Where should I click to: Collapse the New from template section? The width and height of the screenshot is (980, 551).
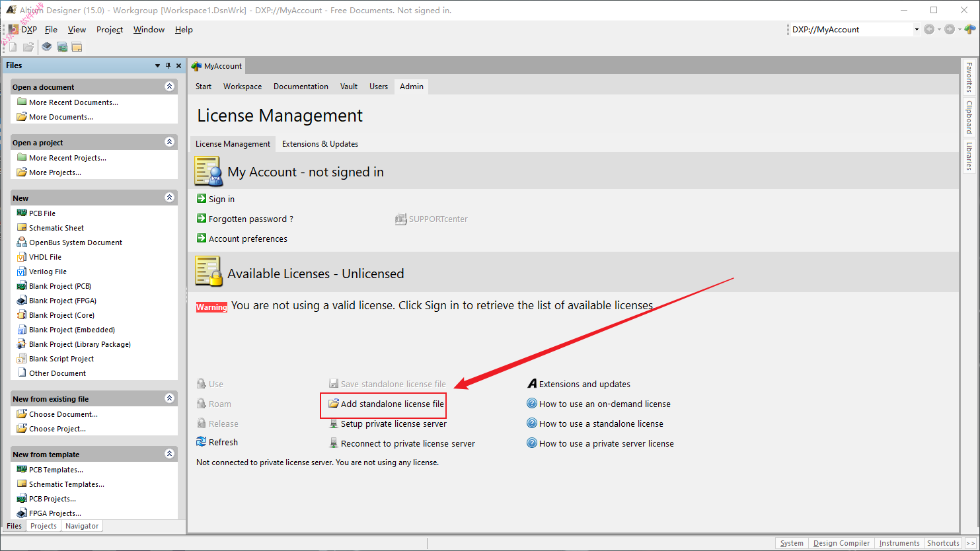(170, 454)
